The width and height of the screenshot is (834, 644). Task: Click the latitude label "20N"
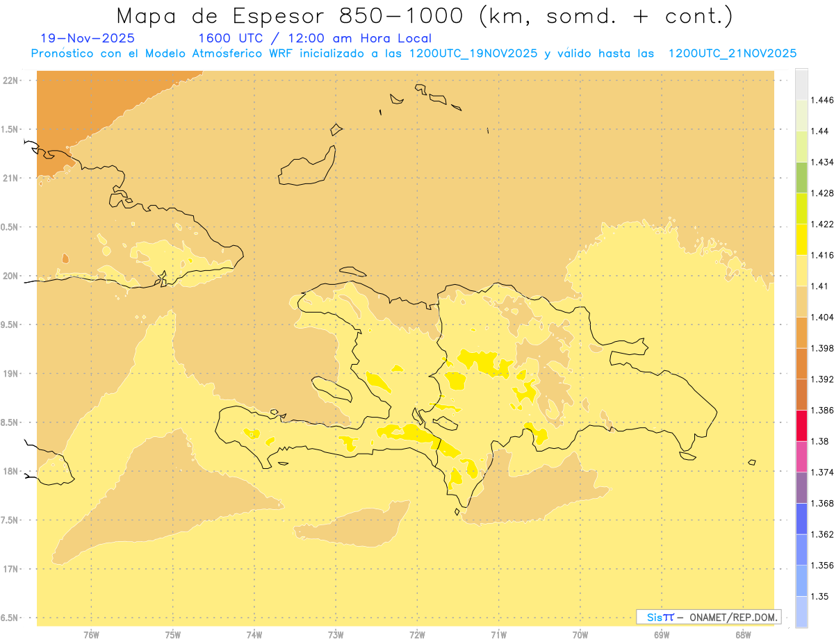click(x=11, y=276)
